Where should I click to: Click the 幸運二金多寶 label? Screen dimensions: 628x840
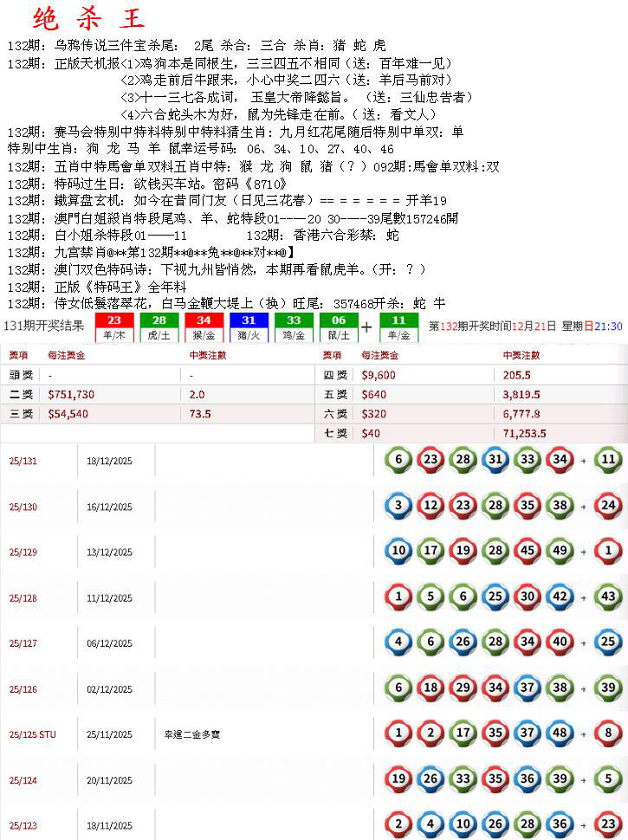point(191,734)
